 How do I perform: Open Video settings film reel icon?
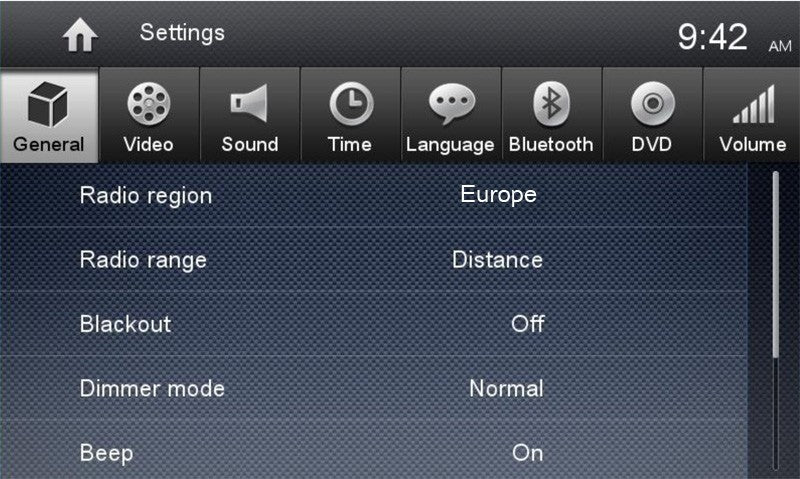click(x=148, y=106)
